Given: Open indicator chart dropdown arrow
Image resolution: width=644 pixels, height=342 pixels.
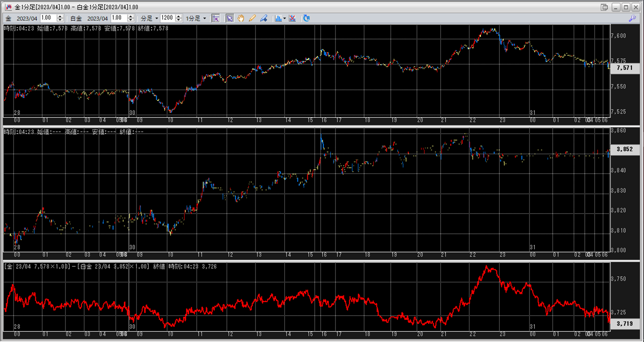Looking at the screenshot, I should [x=284, y=18].
